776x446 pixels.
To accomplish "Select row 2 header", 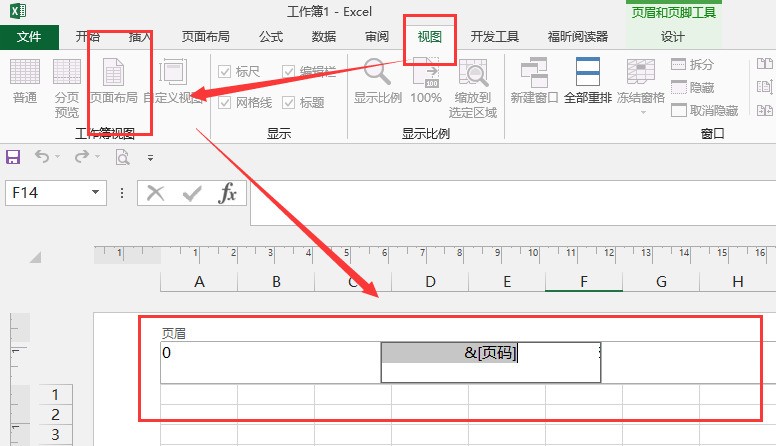I will coord(55,414).
